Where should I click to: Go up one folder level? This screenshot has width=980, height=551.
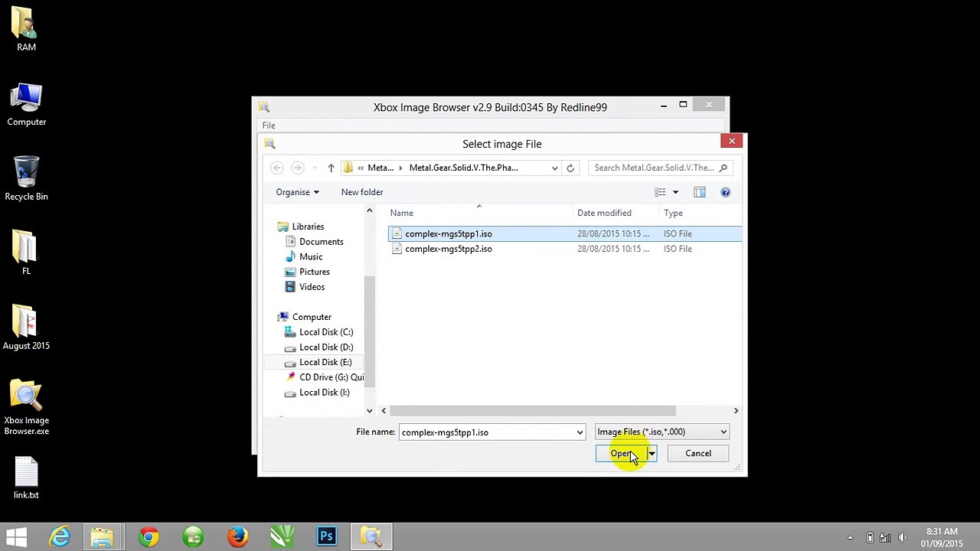pos(331,168)
